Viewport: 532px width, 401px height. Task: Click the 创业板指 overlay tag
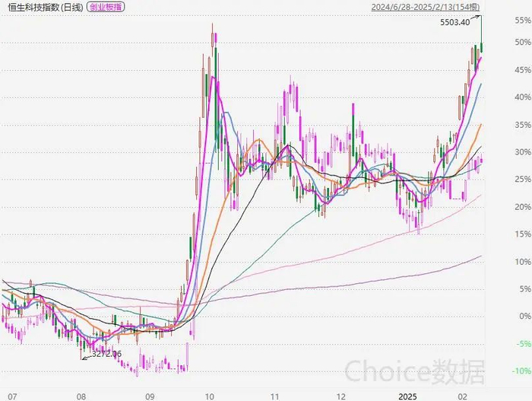106,6
